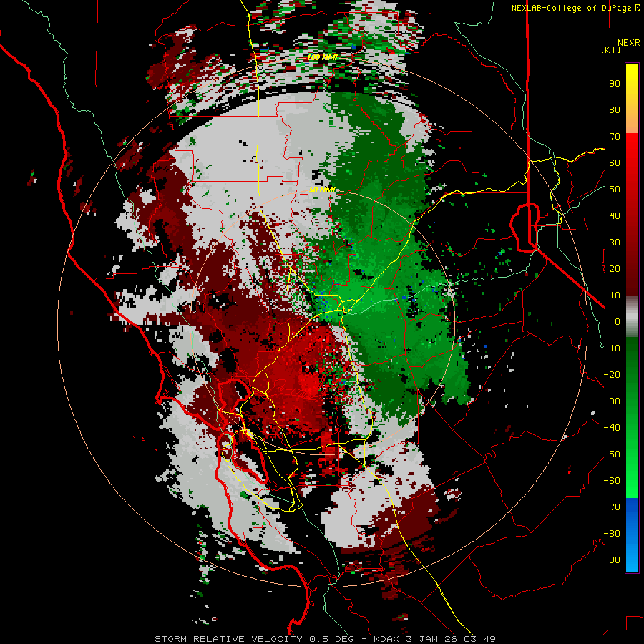Click the -10 value on the velocity scale
This screenshot has width=644, height=644.
pos(612,348)
